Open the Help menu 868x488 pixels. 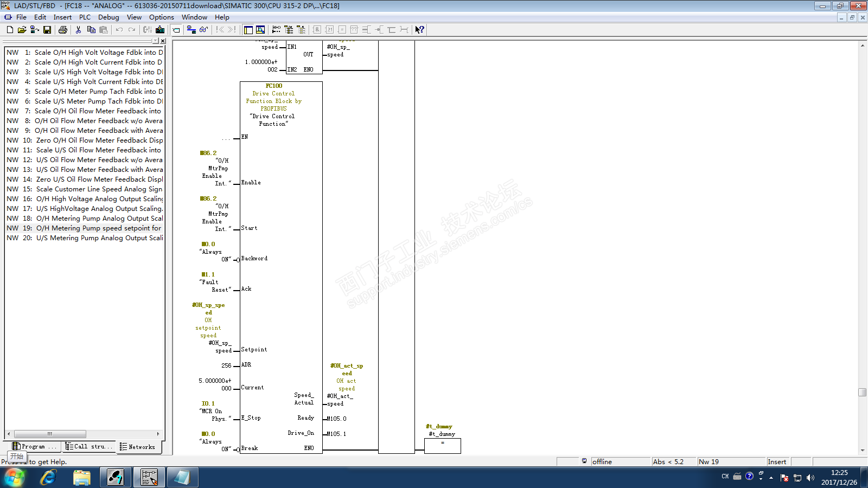(222, 17)
